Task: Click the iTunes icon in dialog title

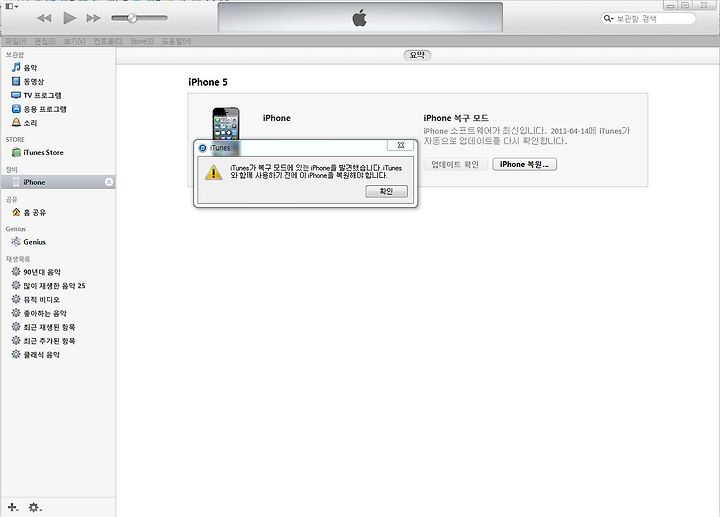Action: (x=202, y=148)
